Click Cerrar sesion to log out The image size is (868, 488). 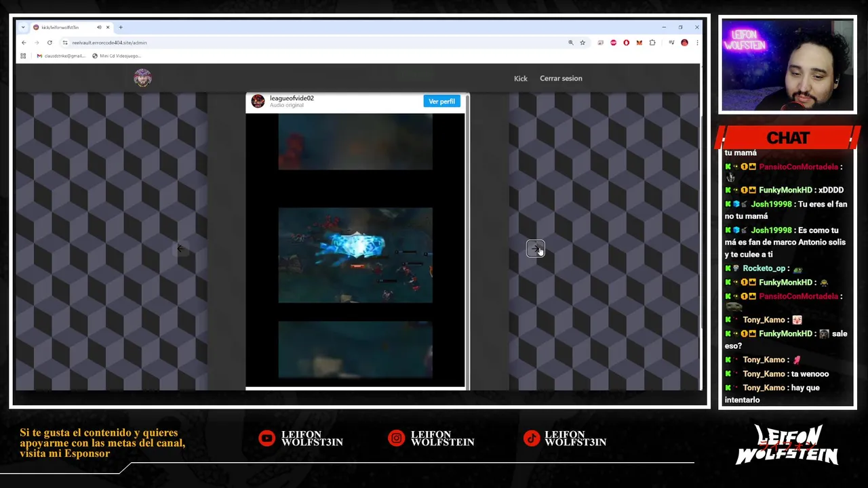pyautogui.click(x=561, y=79)
